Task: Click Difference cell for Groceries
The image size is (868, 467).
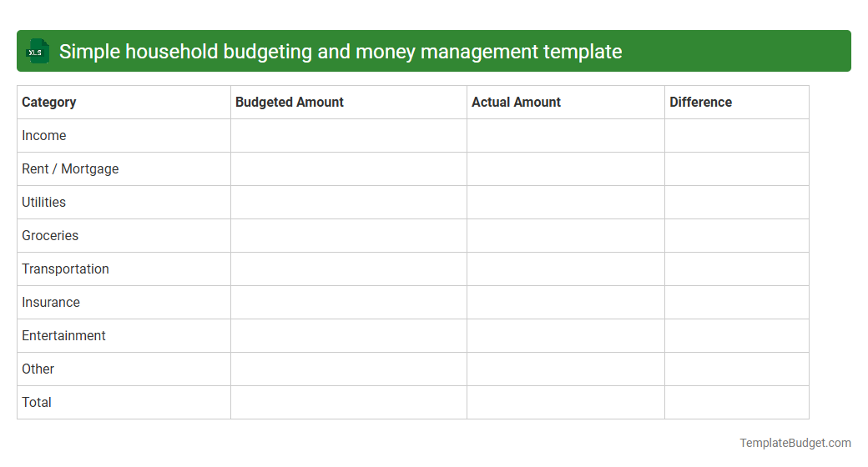Action: (737, 236)
